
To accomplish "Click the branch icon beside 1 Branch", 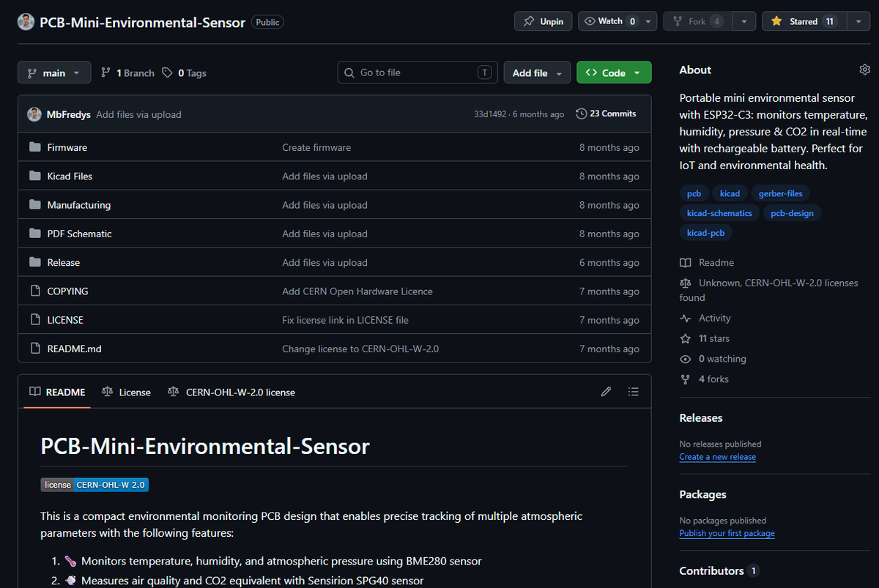I will (x=106, y=72).
